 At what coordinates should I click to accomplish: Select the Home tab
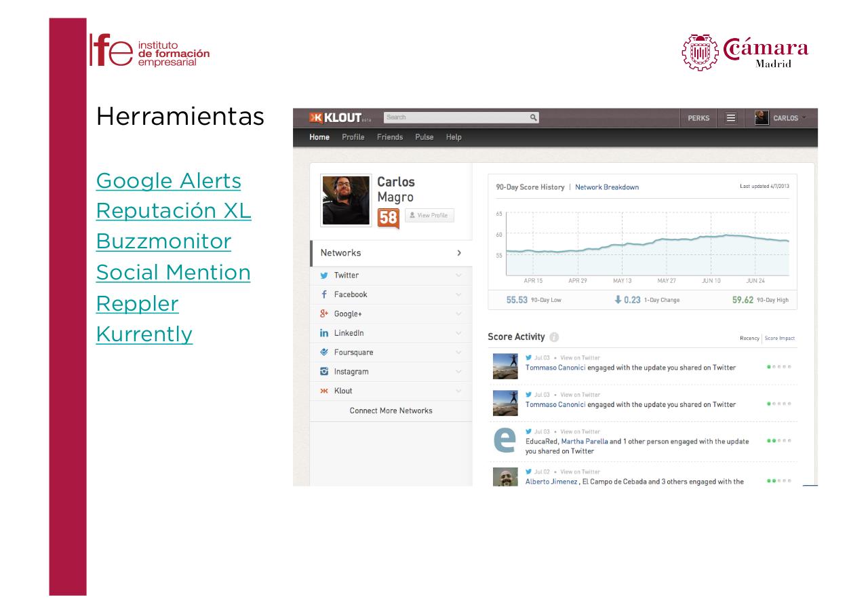click(319, 137)
